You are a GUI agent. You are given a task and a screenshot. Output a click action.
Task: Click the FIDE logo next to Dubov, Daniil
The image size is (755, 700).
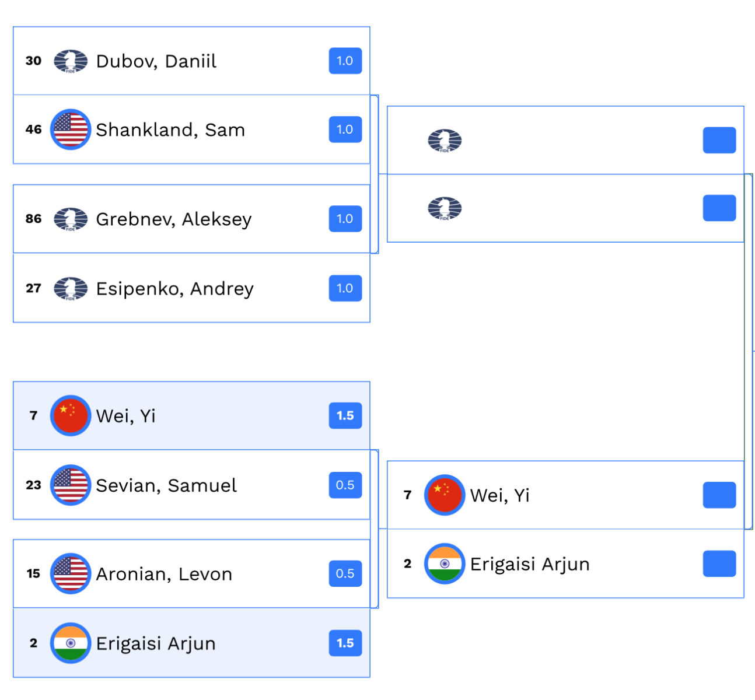[71, 61]
